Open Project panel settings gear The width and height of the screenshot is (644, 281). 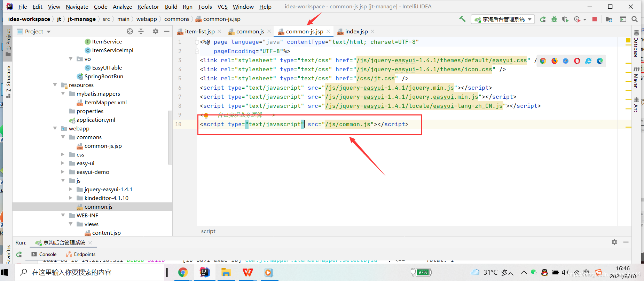coord(156,31)
